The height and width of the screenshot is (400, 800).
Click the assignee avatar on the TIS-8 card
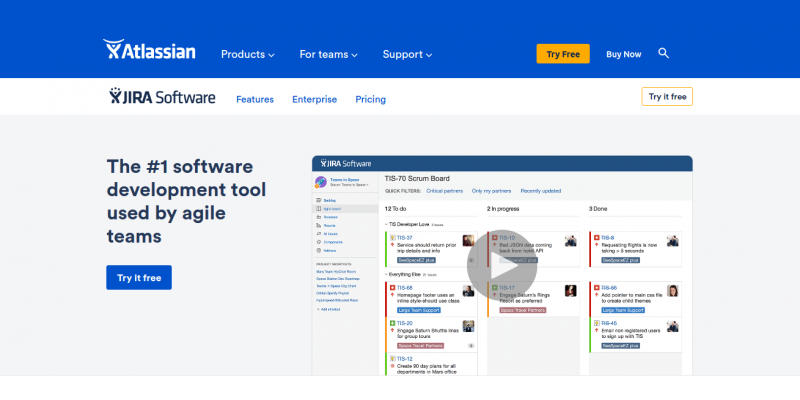pyautogui.click(x=672, y=240)
